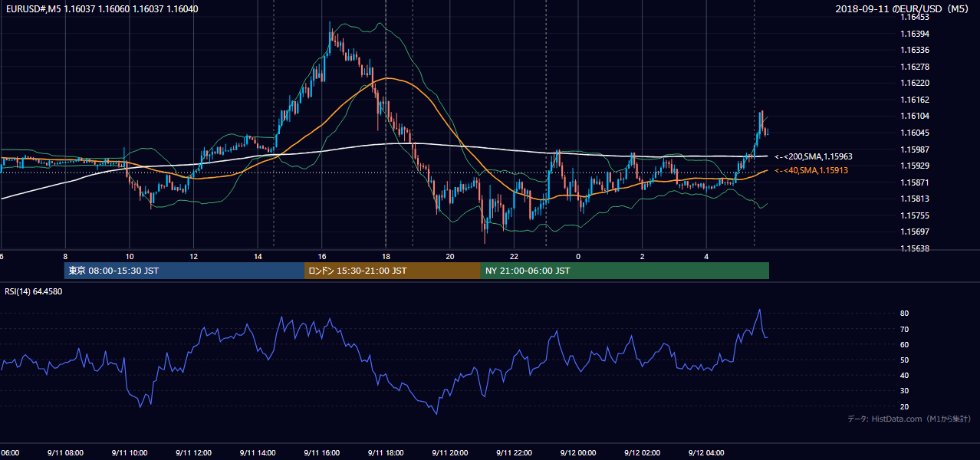Click the 9/11 20:00 time label
The image size is (980, 460).
pos(450,453)
